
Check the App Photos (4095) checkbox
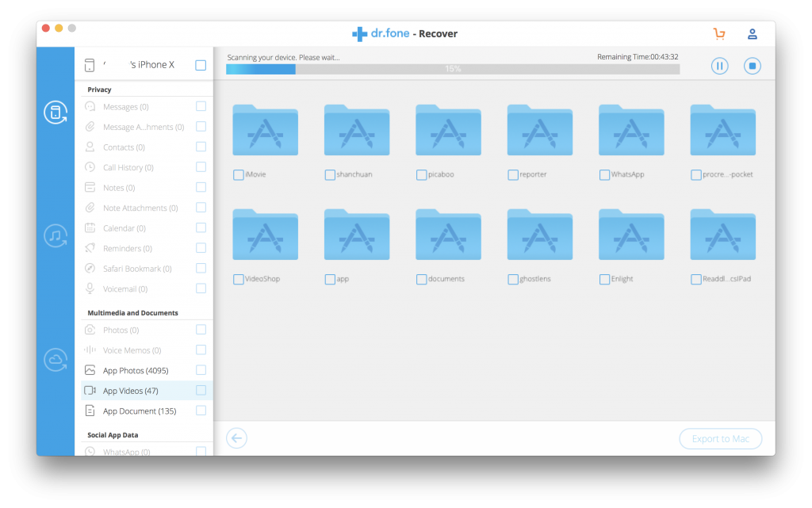[x=201, y=370]
